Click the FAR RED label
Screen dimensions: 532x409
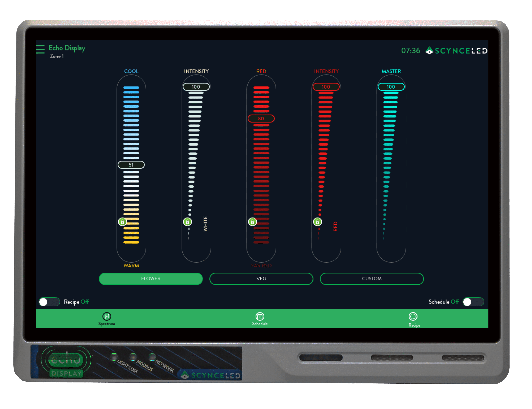coord(261,265)
